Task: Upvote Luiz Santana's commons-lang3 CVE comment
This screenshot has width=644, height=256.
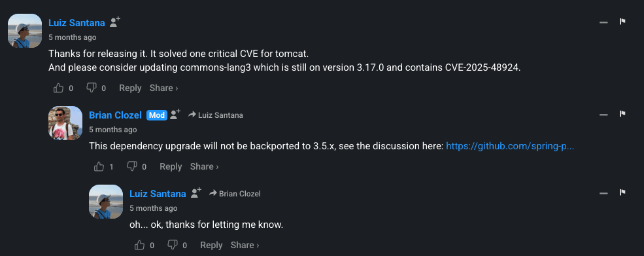Action: (59, 88)
